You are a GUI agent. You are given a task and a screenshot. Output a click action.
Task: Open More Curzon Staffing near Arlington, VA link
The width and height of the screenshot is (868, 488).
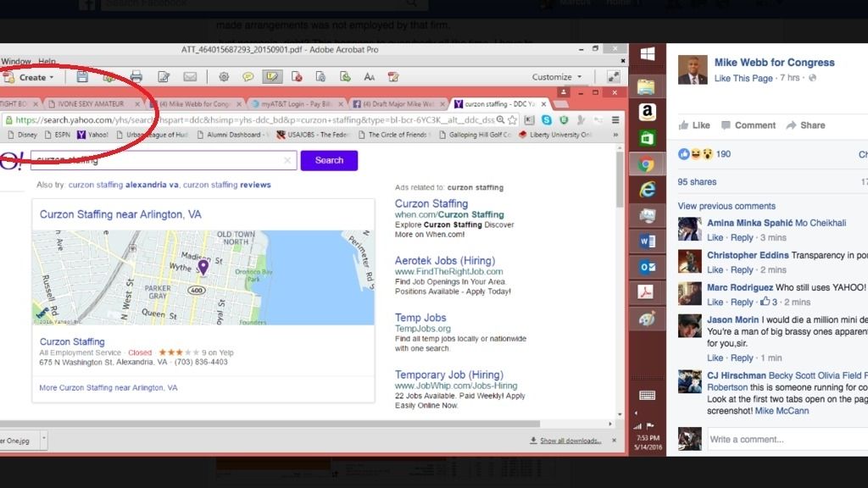pyautogui.click(x=108, y=388)
